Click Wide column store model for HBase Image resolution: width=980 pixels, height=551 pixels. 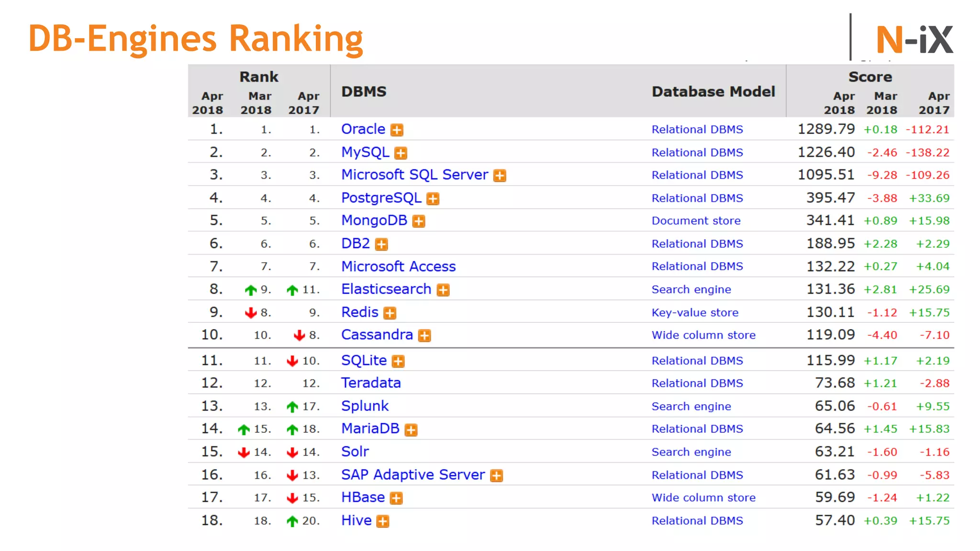click(703, 498)
